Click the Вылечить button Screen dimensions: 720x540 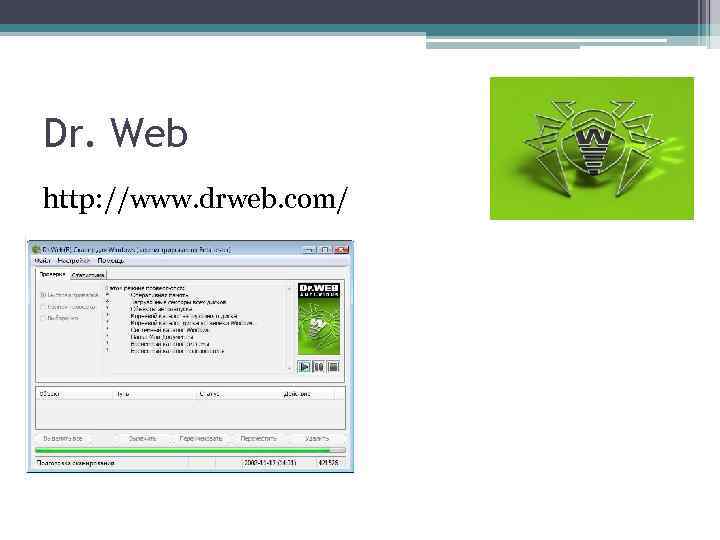pos(142,439)
